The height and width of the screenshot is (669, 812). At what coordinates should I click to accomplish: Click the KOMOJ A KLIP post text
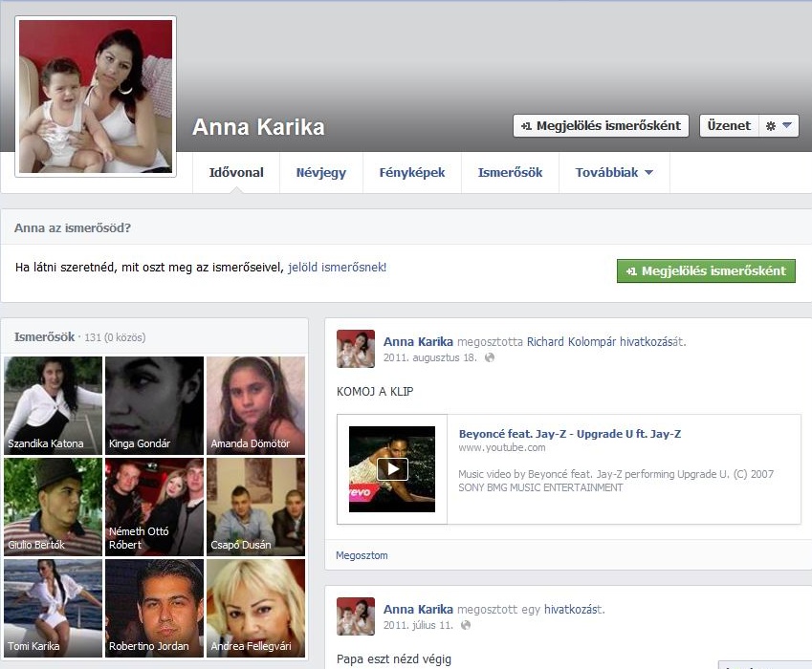point(375,392)
